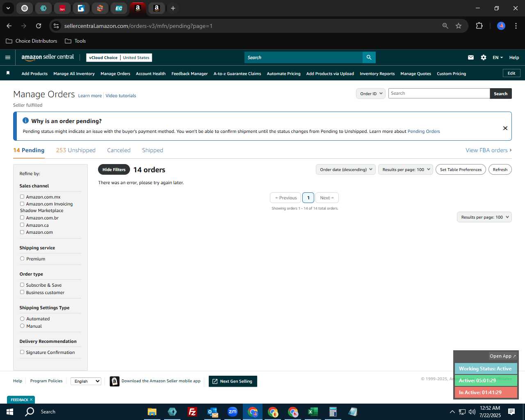Screen dimensions: 525x420
Task: Open the EN language selector in header
Action: pyautogui.click(x=498, y=57)
